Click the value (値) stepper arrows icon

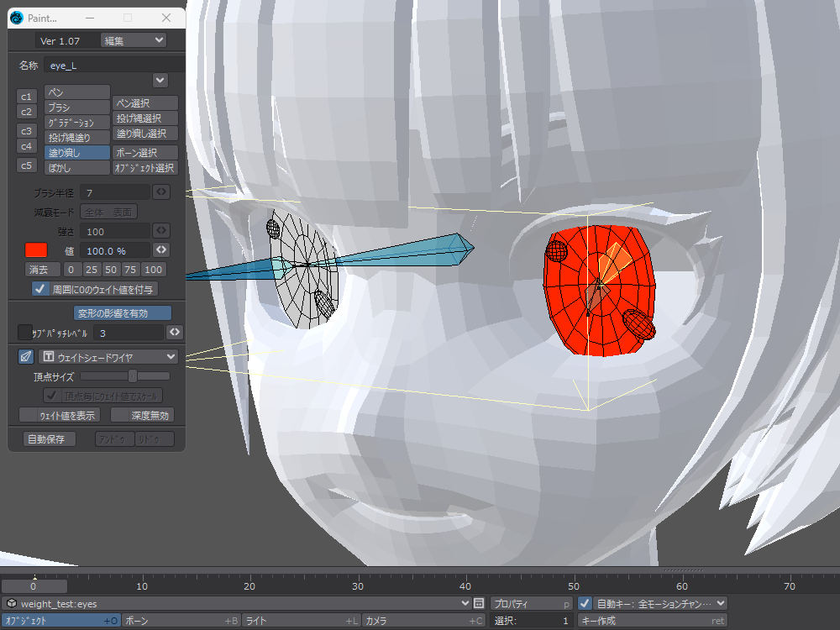coord(161,249)
